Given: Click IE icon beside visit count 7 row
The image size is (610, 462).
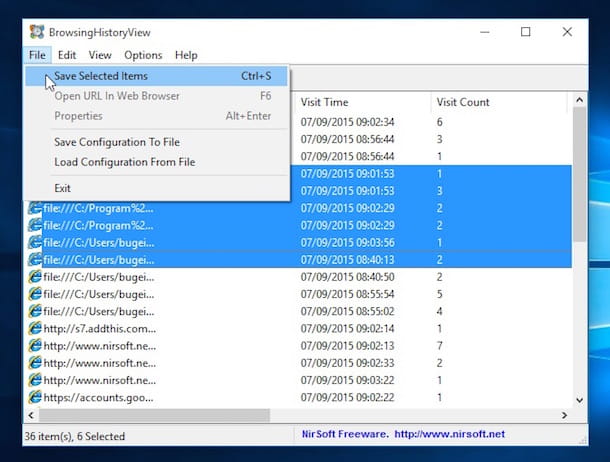Looking at the screenshot, I should (x=35, y=346).
